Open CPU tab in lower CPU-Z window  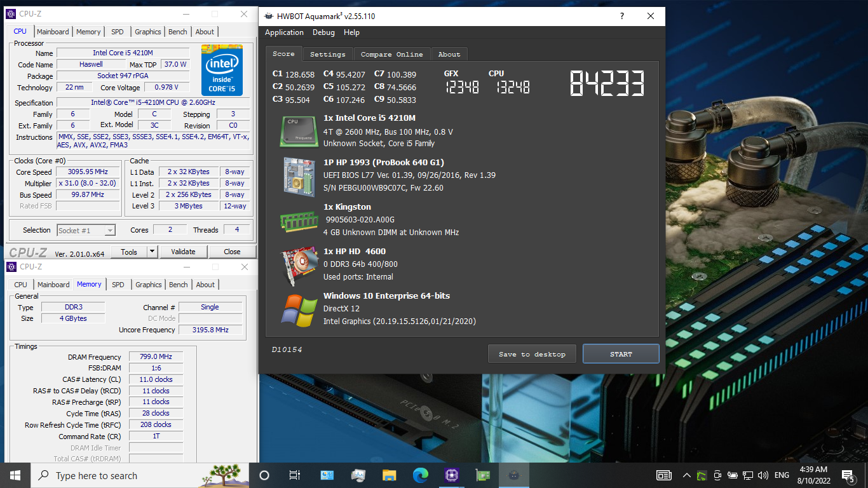21,285
